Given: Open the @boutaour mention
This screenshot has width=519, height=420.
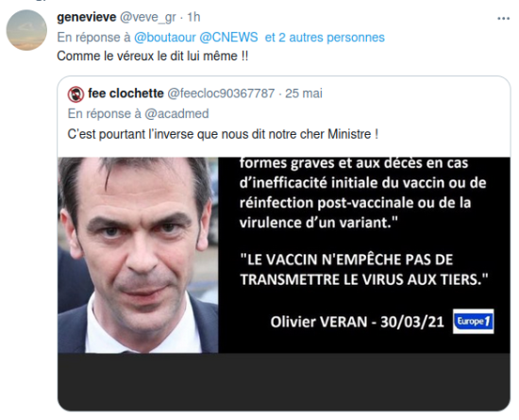Looking at the screenshot, I should pos(165,38).
